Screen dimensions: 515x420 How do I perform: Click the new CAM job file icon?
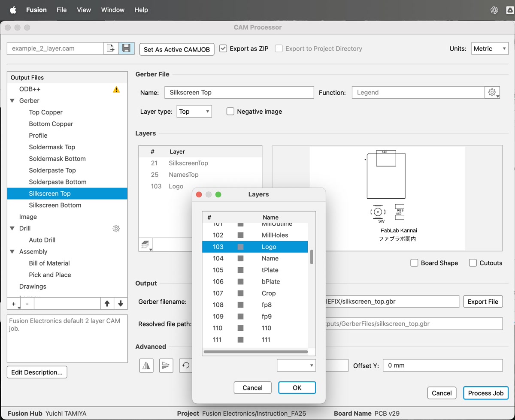point(111,48)
